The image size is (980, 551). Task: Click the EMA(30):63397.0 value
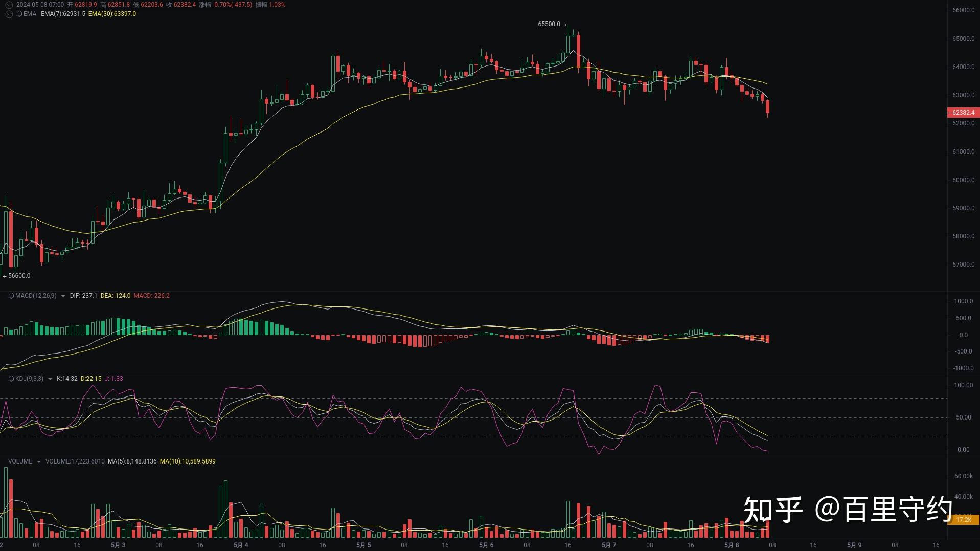(112, 14)
